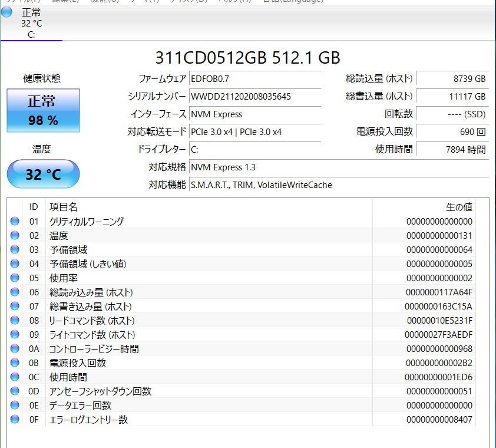Click status orb beside エラーログエントリー数 row

(x=15, y=420)
